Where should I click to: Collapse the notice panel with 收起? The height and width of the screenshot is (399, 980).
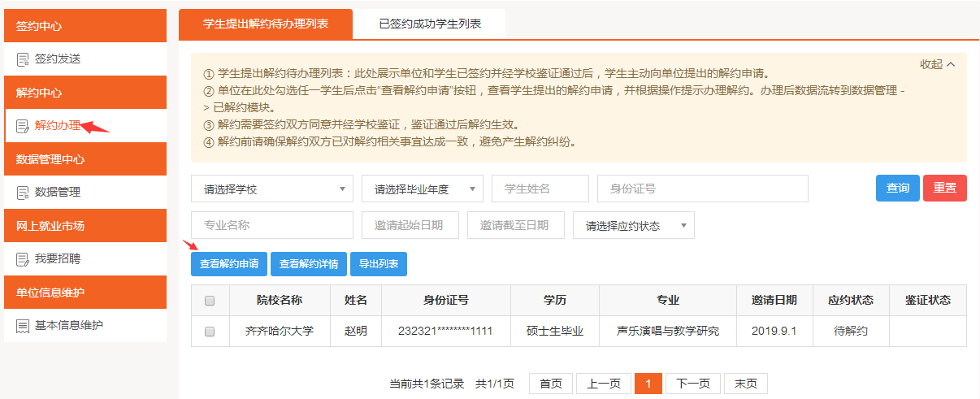937,64
